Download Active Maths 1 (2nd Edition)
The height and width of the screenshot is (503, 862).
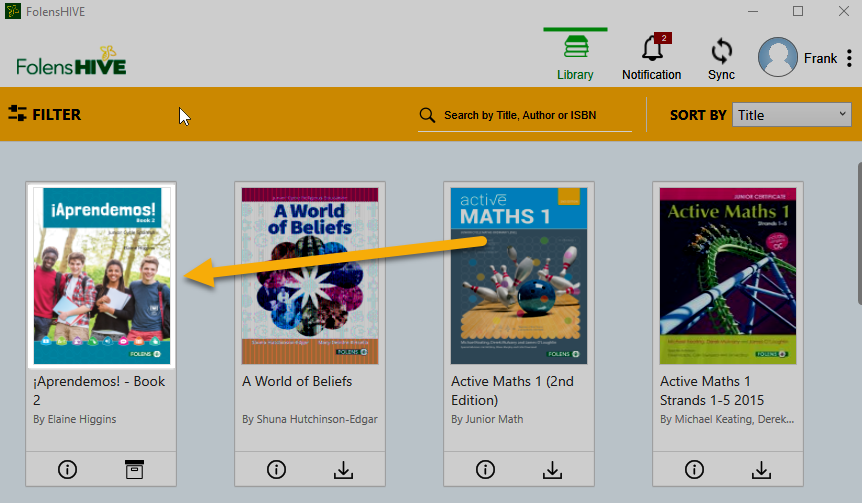click(552, 470)
